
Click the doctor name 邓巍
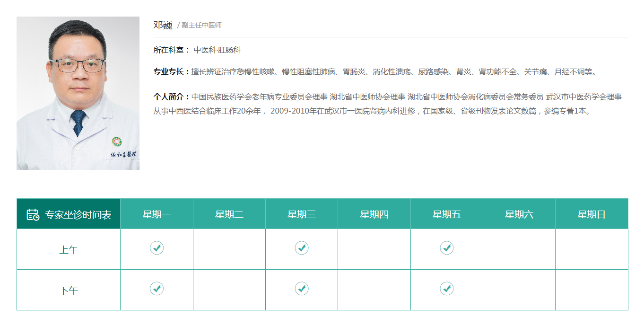(x=163, y=25)
